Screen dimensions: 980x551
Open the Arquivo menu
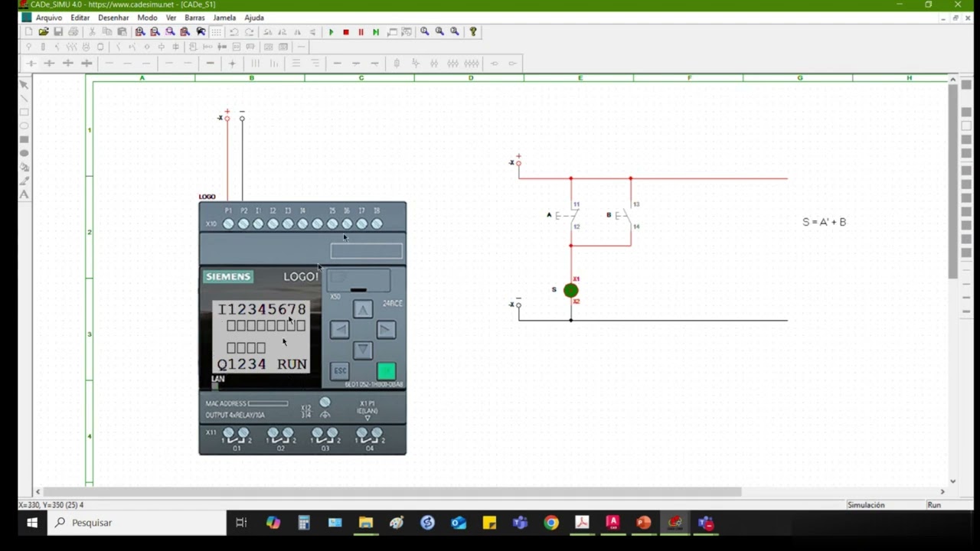point(49,18)
